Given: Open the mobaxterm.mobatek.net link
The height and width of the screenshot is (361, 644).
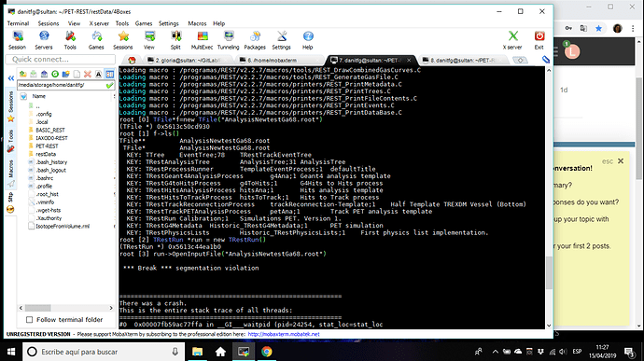Looking at the screenshot, I should coord(284,334).
